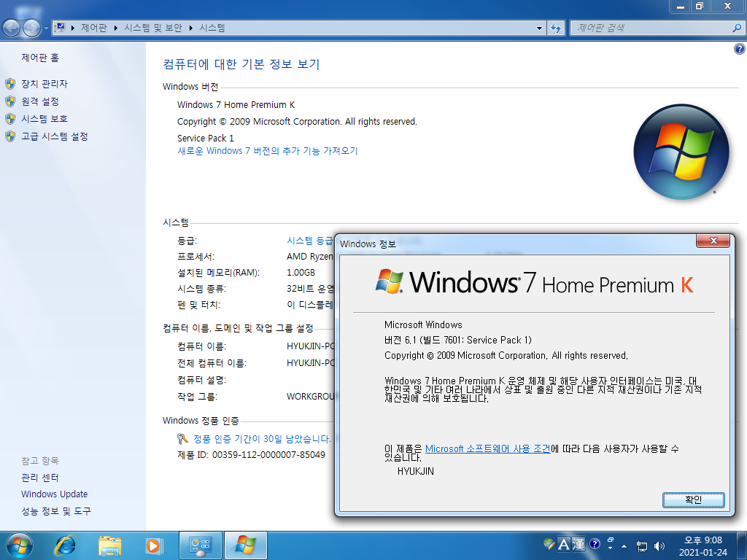Image resolution: width=747 pixels, height=560 pixels.
Task: Click shield icon next to 고급 시스템 설정
Action: click(x=10, y=136)
